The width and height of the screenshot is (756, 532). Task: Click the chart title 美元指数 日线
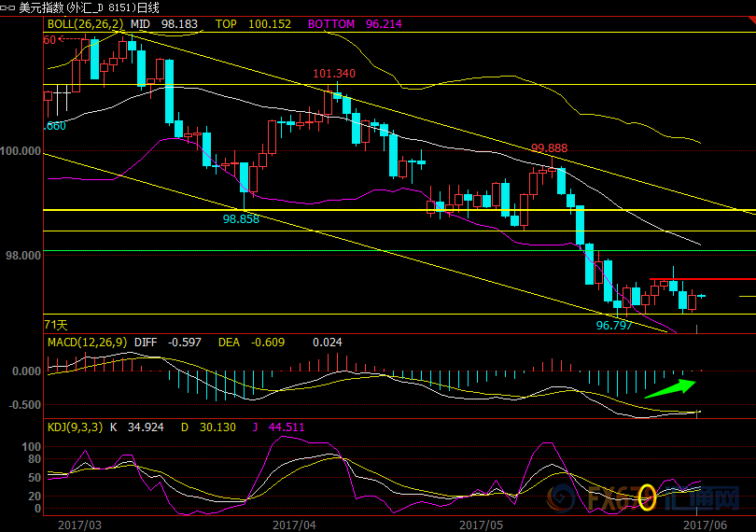coord(90,7)
